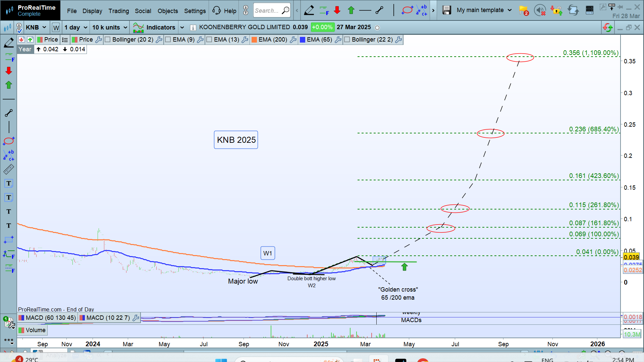Select the ruler measurement tool in left sidebar
644x362 pixels.
click(9, 169)
